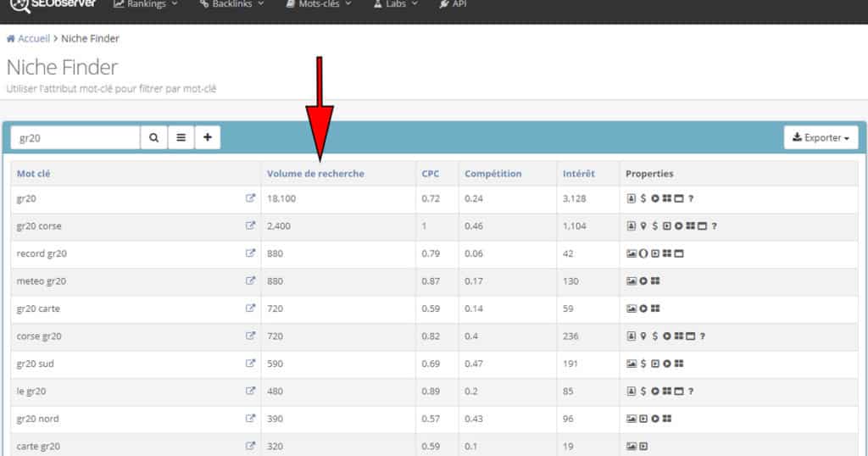868x456 pixels.
Task: Open the Mots-clés dropdown menu
Action: [319, 4]
